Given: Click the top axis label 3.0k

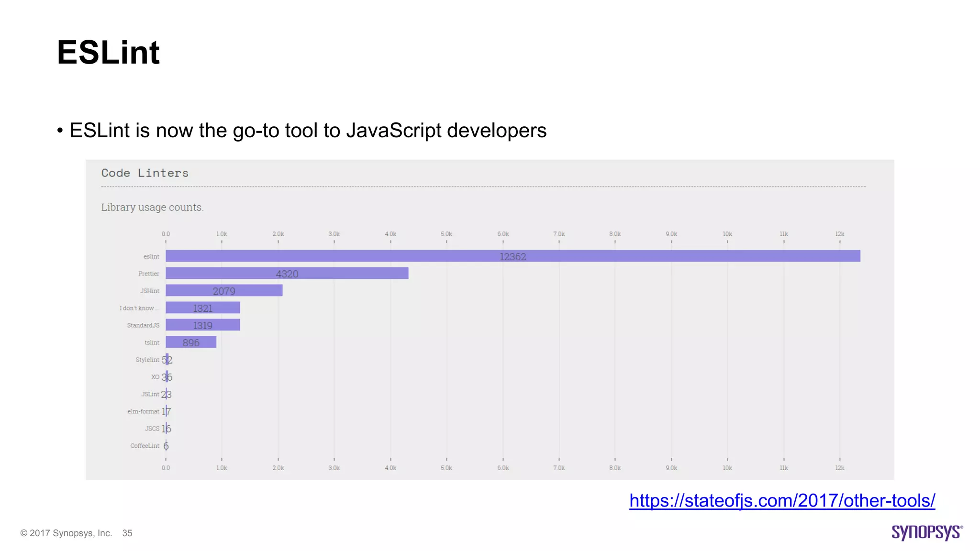Looking at the screenshot, I should pyautogui.click(x=334, y=234).
